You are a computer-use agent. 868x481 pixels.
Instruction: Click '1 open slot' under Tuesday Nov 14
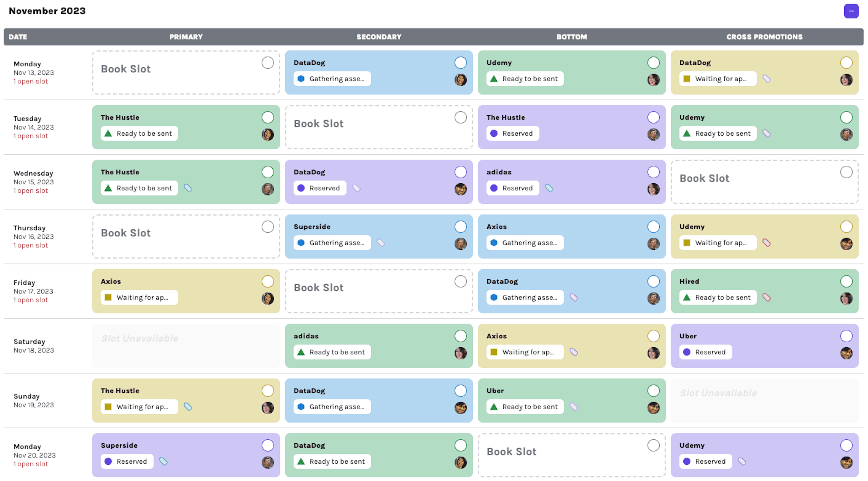click(31, 136)
